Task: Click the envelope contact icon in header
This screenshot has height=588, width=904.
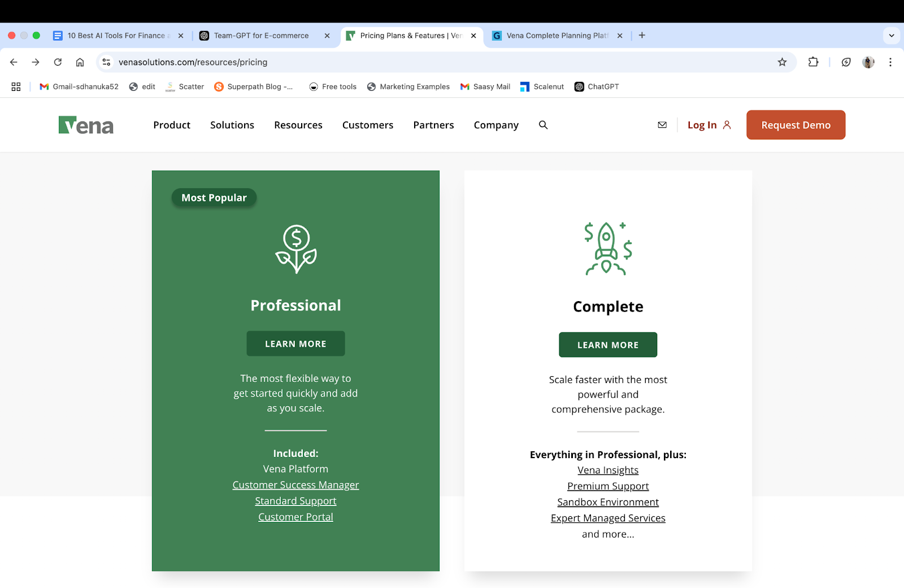Action: click(x=662, y=125)
